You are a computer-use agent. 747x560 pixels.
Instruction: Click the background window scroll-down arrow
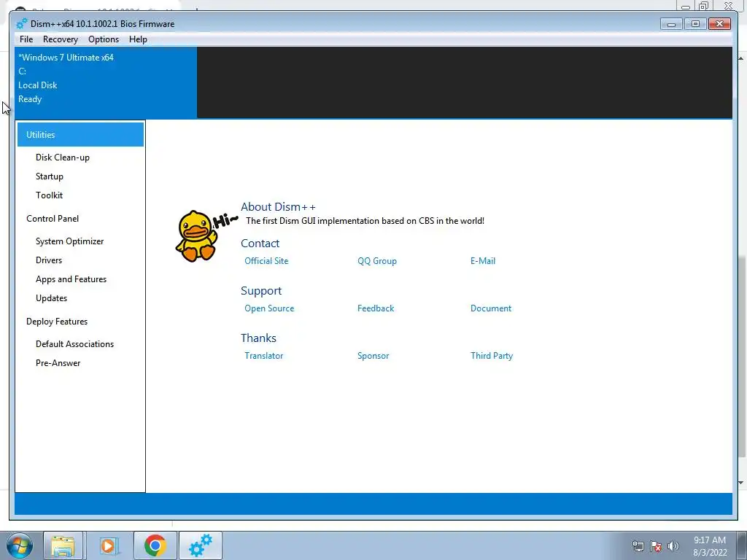click(741, 483)
